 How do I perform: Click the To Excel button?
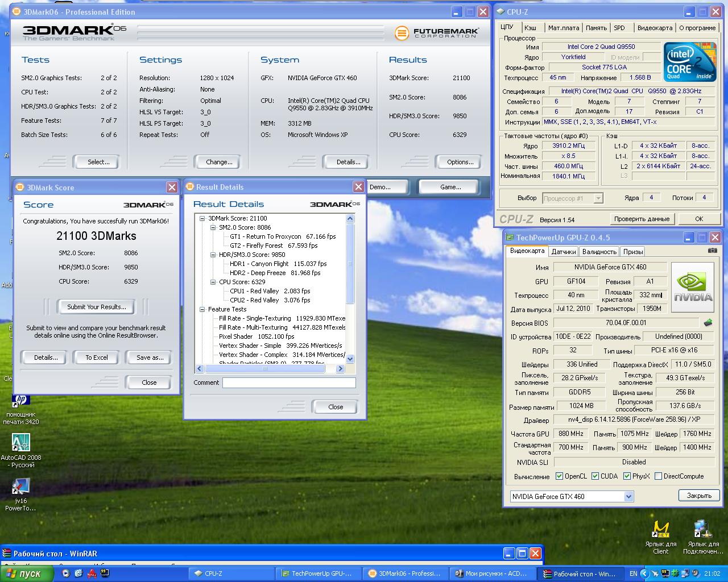coord(97,357)
